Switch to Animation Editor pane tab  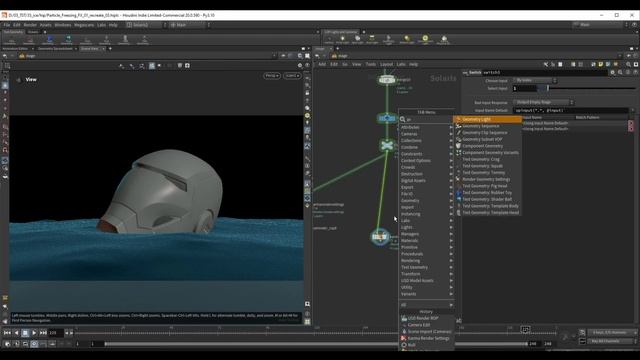(x=15, y=49)
